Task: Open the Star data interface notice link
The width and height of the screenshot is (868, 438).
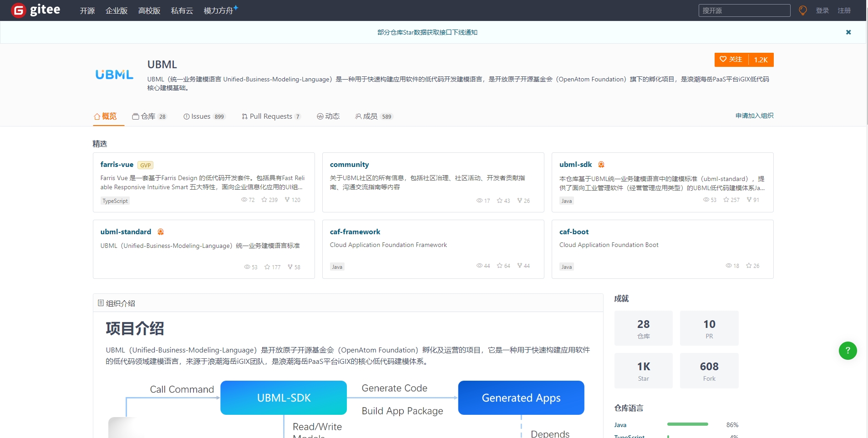Action: [427, 32]
